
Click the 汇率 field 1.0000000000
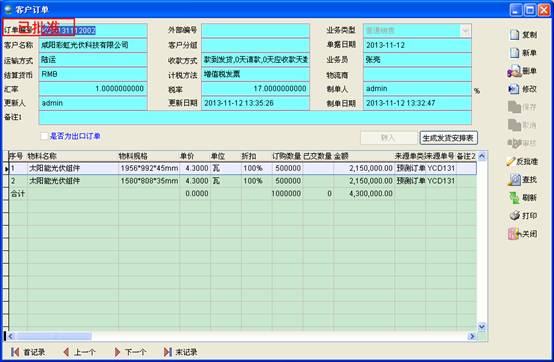[x=93, y=89]
